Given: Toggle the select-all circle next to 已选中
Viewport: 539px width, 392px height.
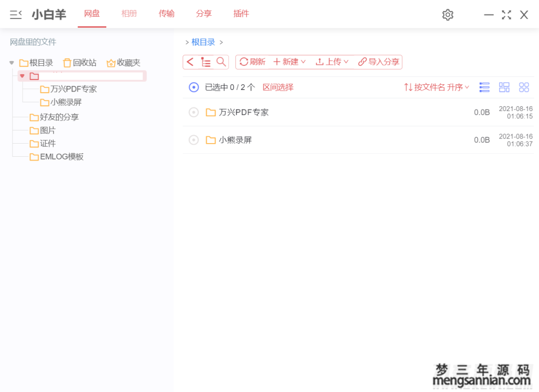Looking at the screenshot, I should tap(194, 87).
